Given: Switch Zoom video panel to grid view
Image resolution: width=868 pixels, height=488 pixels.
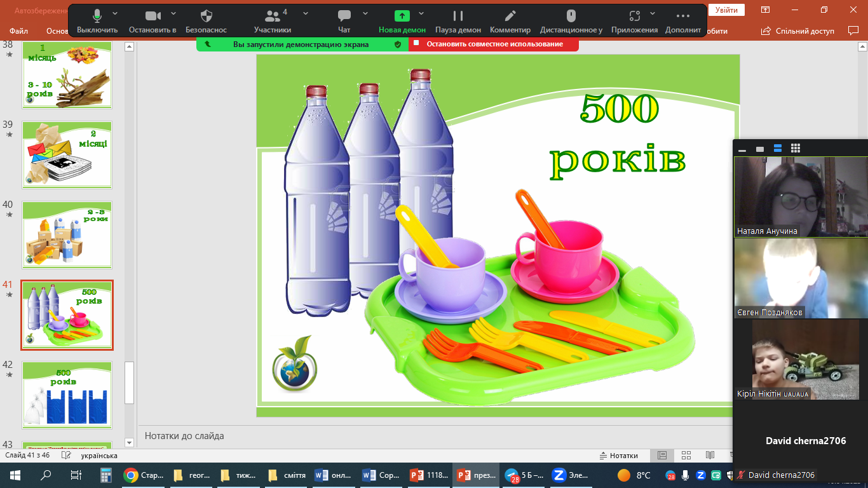Looking at the screenshot, I should pyautogui.click(x=795, y=149).
